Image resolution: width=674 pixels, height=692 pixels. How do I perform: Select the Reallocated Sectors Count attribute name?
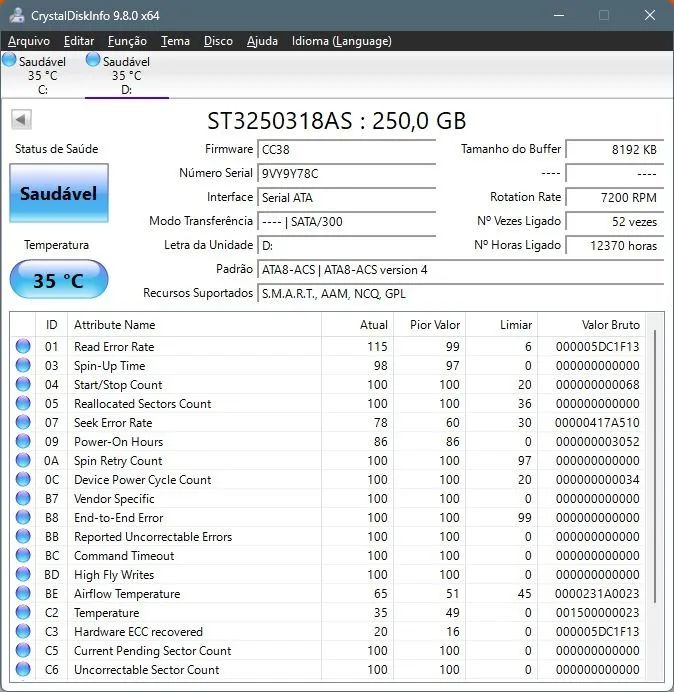[x=143, y=404]
